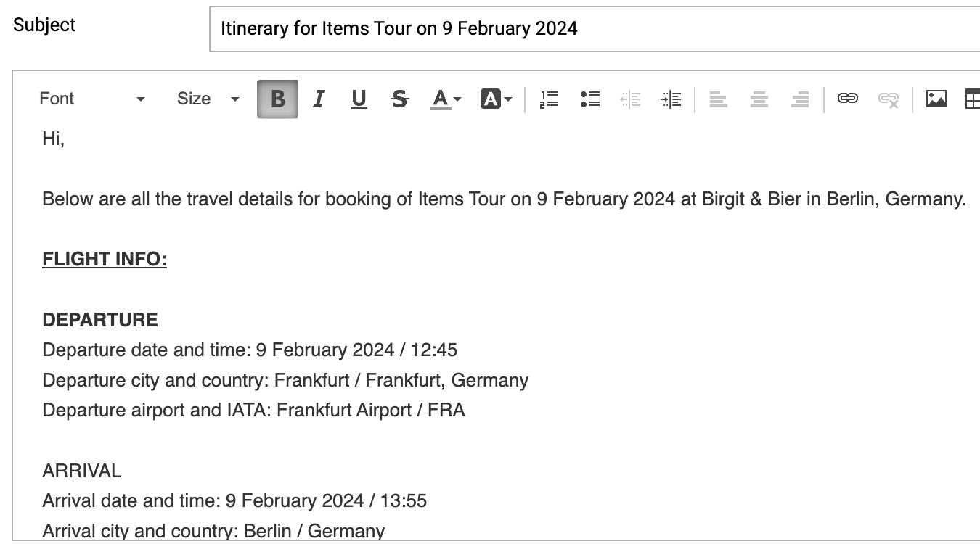Open the text color picker
The width and height of the screenshot is (980, 544).
coord(446,99)
